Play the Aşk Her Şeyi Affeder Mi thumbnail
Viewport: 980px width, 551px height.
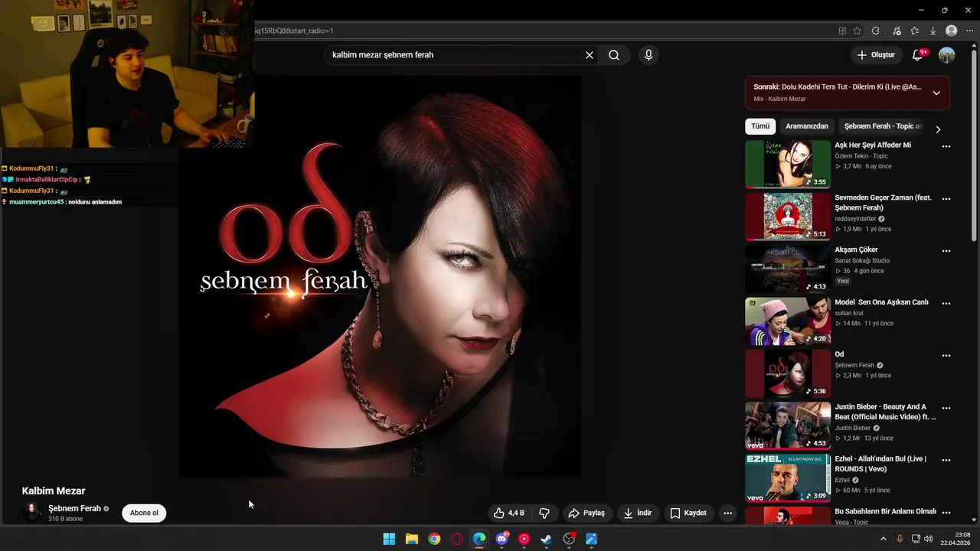[788, 164]
